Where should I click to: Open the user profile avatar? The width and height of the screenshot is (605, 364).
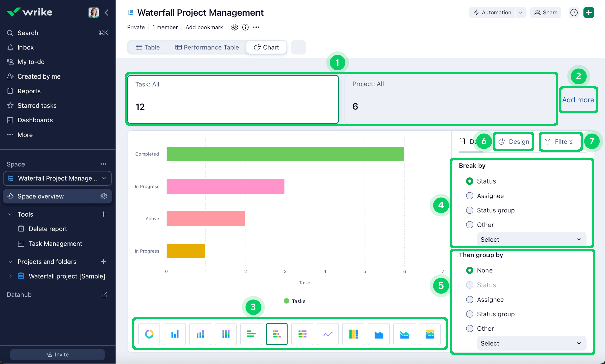[x=94, y=12]
